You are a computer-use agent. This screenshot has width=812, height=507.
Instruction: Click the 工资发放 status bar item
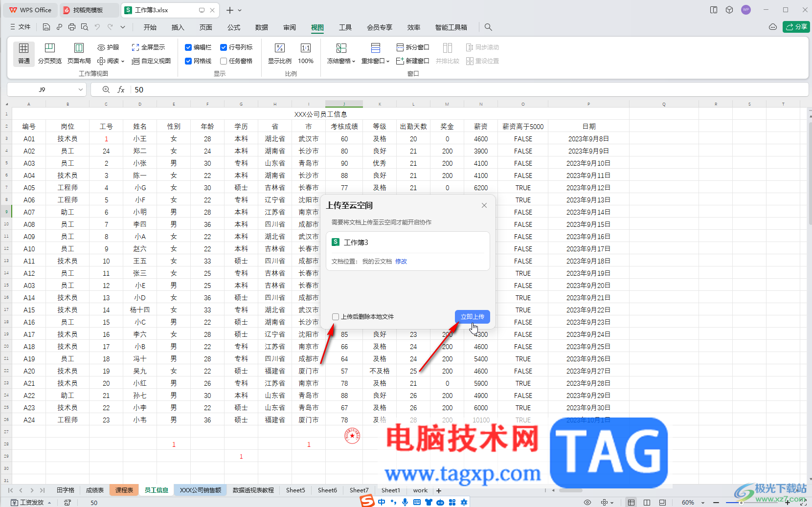tap(32, 503)
